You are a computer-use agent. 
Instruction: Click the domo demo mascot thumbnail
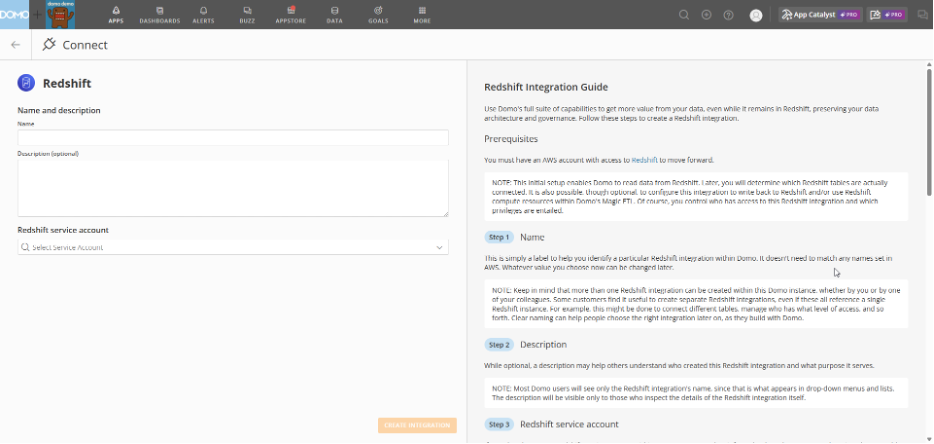coord(60,14)
